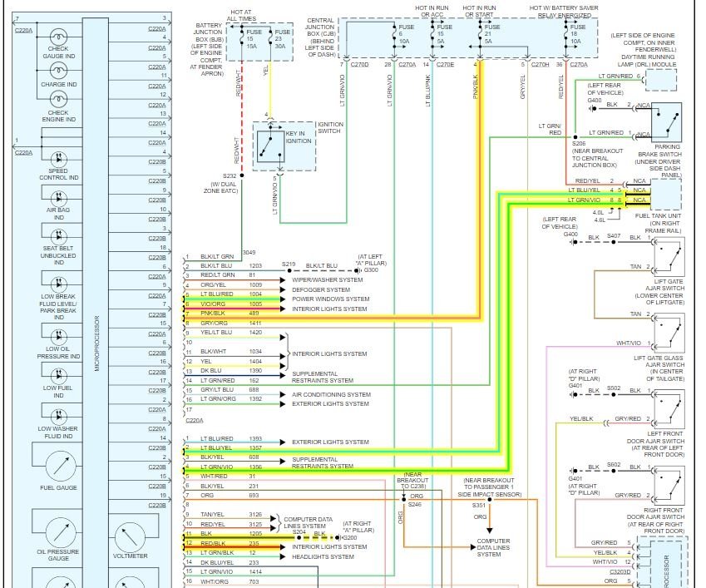Click the POWER WINDOWS SYSTEM label

point(331,299)
